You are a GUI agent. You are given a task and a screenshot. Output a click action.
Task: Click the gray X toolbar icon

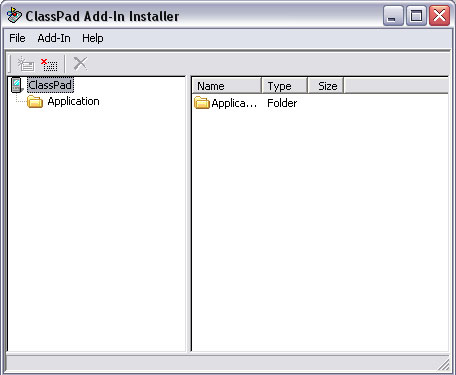[80, 63]
